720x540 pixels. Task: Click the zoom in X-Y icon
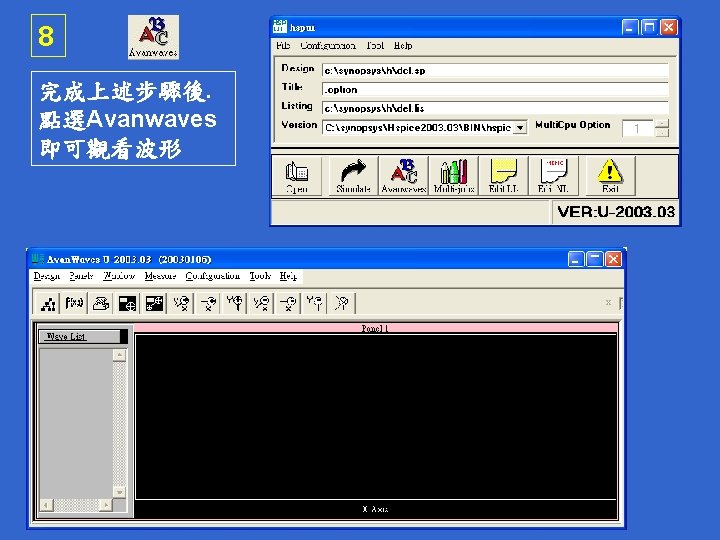tap(181, 303)
